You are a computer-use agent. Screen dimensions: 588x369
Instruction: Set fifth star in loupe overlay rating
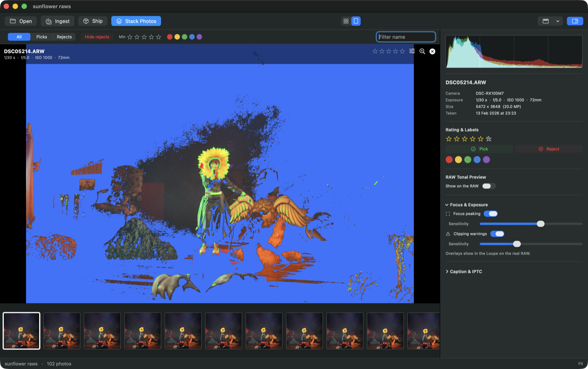402,51
